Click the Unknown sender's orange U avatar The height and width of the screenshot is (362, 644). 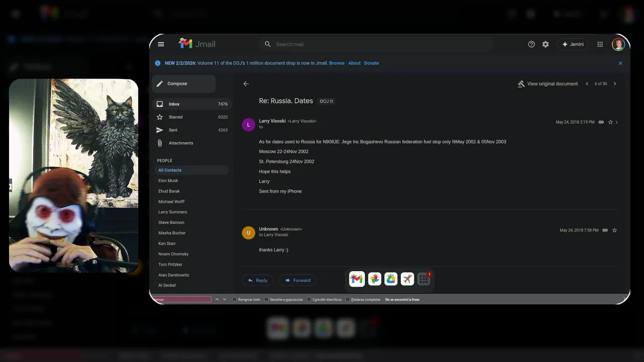(x=249, y=233)
